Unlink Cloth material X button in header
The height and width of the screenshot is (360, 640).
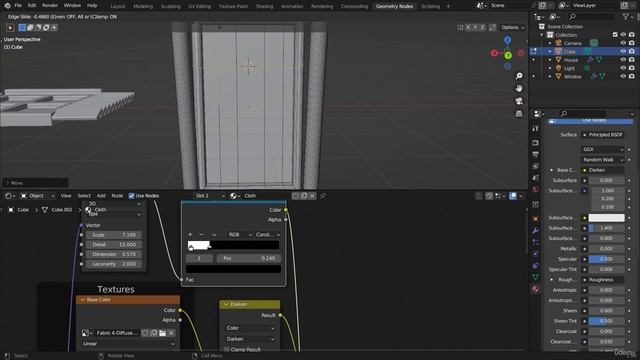click(312, 196)
